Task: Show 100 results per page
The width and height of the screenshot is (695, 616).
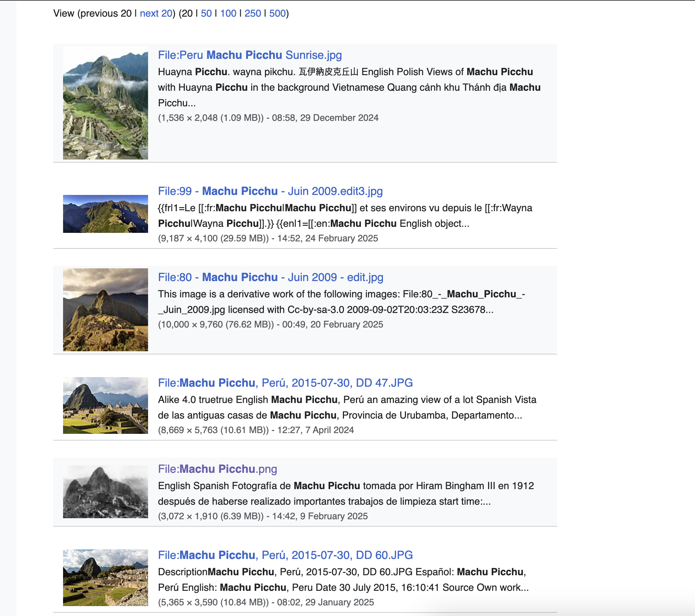Action: coord(228,13)
